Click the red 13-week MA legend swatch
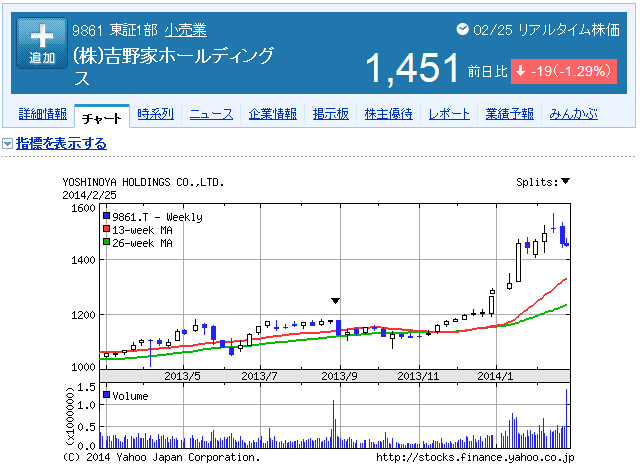Viewport: 640px width, 468px height. click(107, 229)
